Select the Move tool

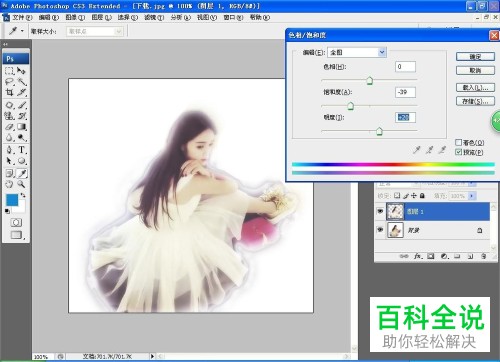pyautogui.click(x=21, y=71)
